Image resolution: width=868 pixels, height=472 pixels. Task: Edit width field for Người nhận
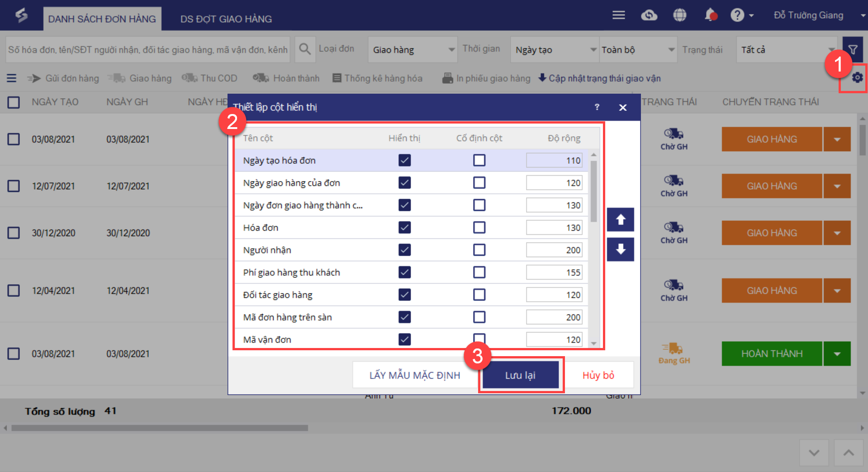click(x=554, y=250)
